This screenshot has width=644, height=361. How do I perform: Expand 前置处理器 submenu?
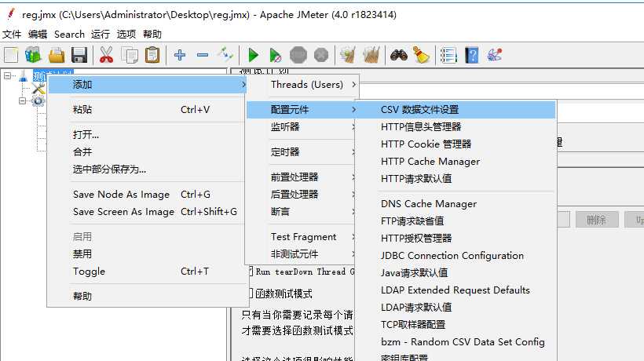point(302,177)
